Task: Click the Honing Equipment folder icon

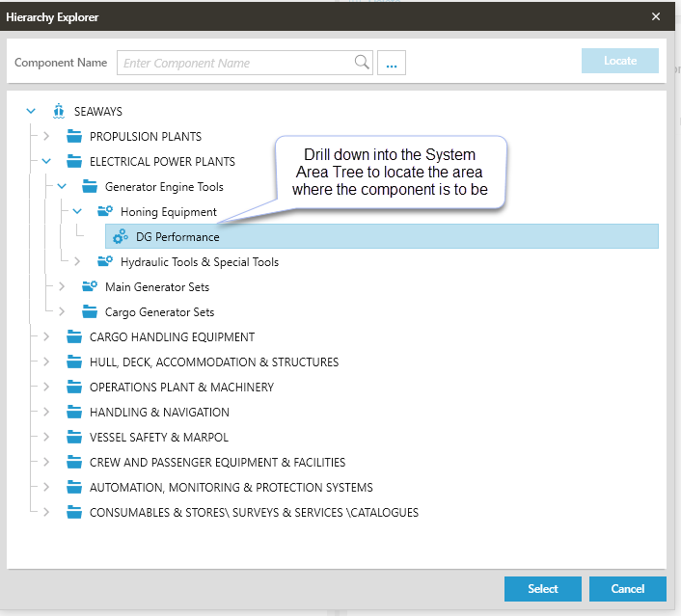Action: (x=105, y=212)
